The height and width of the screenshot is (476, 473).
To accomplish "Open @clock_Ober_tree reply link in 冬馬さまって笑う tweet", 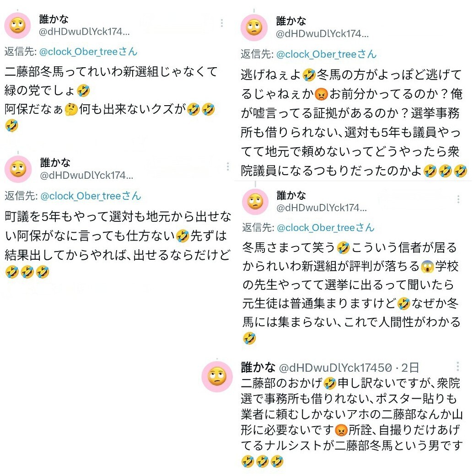I will pyautogui.click(x=325, y=227).
